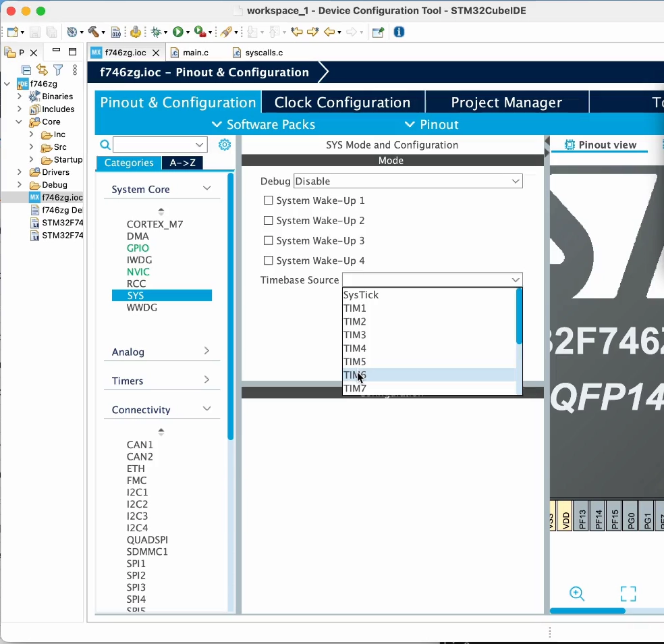Start debugging with the bug icon
Image resolution: width=664 pixels, height=644 pixels.
coord(157,32)
